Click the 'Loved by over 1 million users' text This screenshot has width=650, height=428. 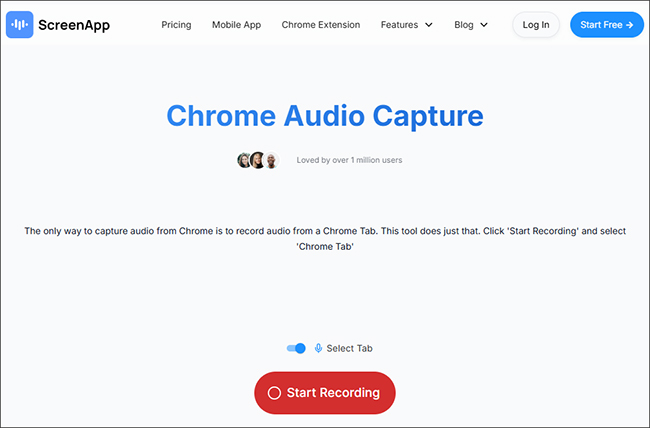pyautogui.click(x=349, y=160)
